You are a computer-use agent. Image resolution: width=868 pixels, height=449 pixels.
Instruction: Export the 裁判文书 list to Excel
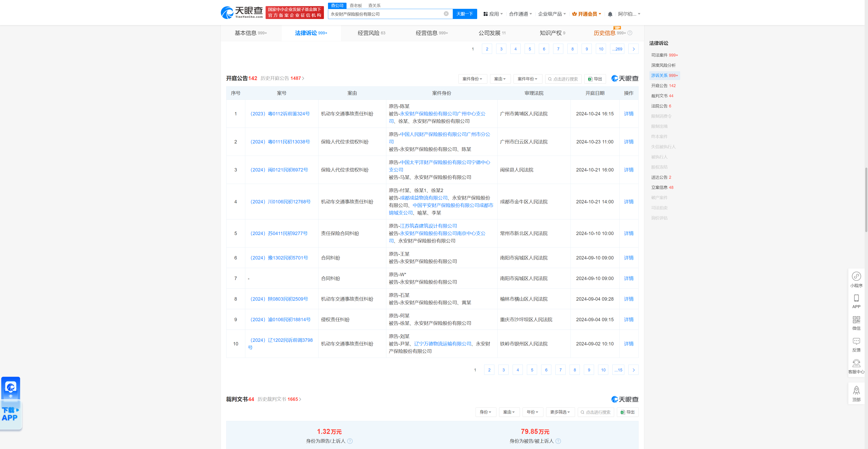[x=627, y=412]
